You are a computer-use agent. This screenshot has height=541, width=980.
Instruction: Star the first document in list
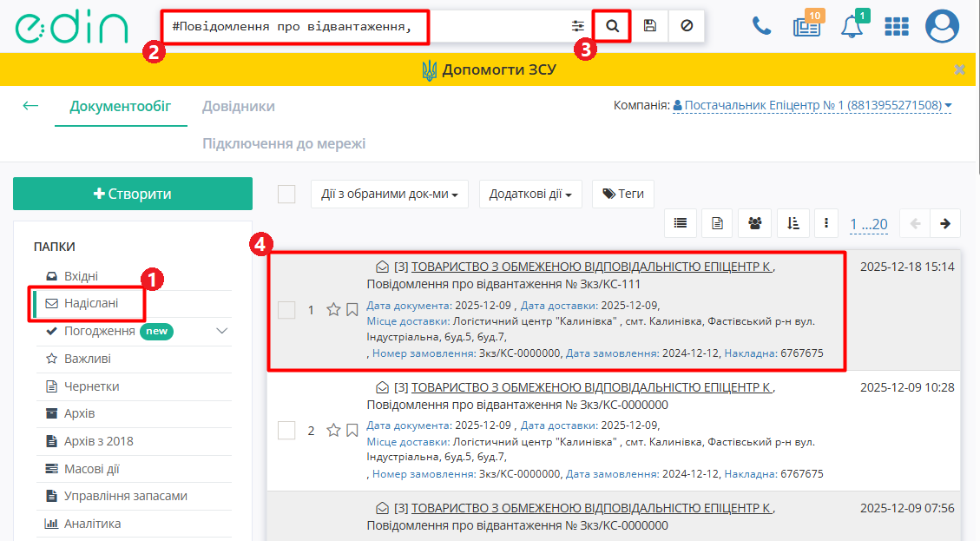pyautogui.click(x=333, y=309)
